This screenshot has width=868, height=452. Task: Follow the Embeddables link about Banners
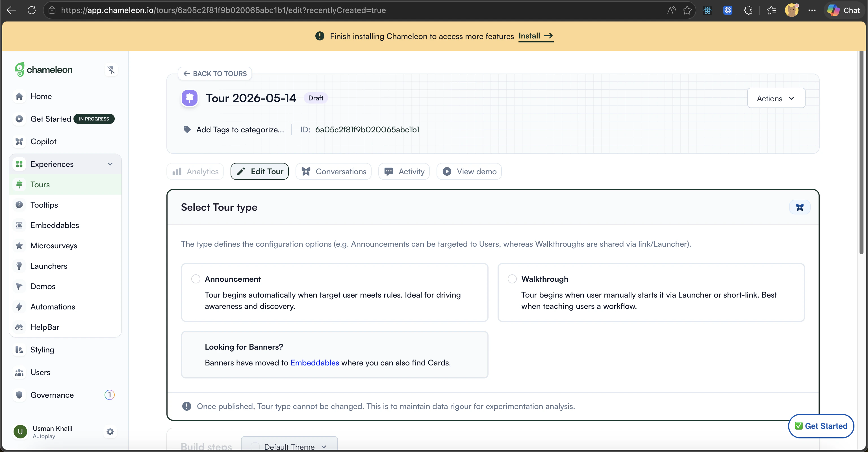315,363
